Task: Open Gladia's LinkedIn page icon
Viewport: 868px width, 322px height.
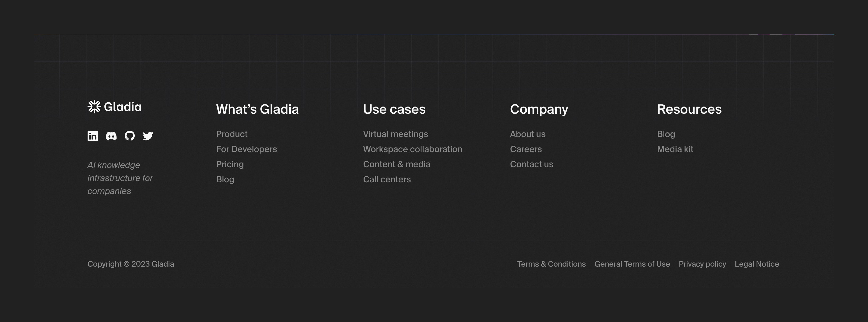Action: point(93,136)
